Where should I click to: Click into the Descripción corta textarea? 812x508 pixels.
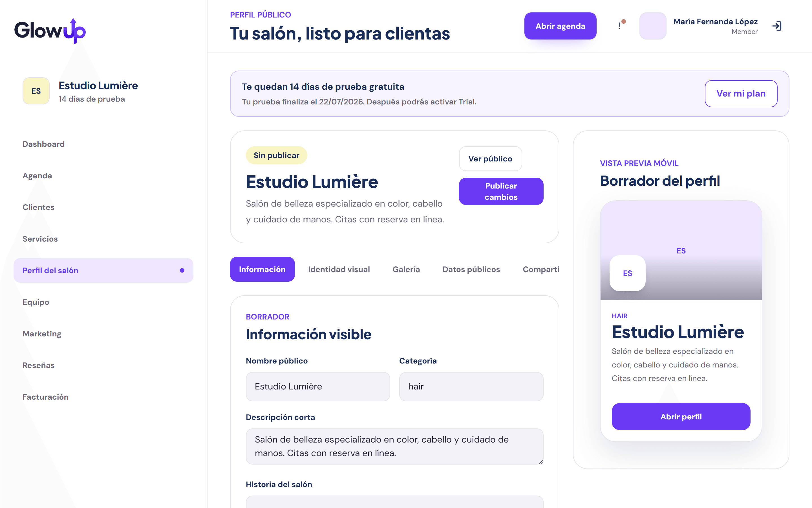click(395, 446)
